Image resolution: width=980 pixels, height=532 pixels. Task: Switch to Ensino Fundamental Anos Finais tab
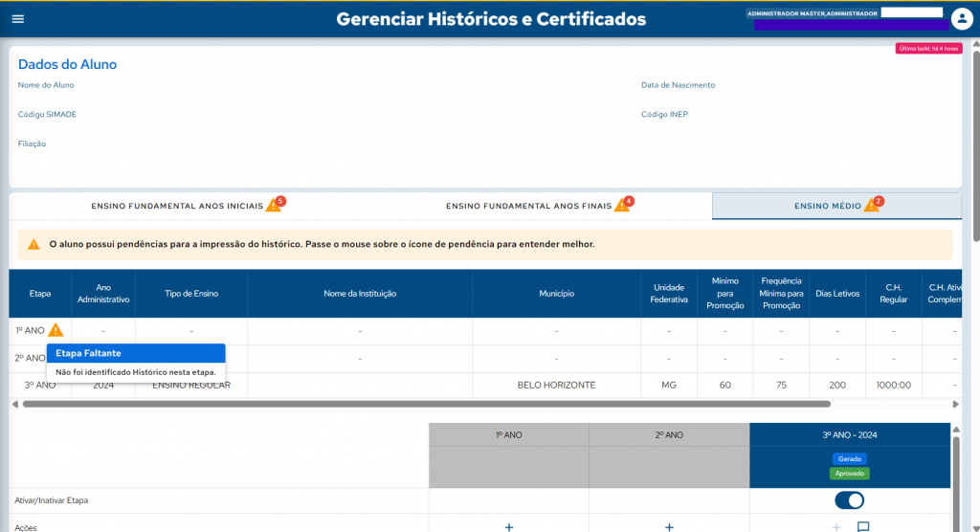coord(528,206)
